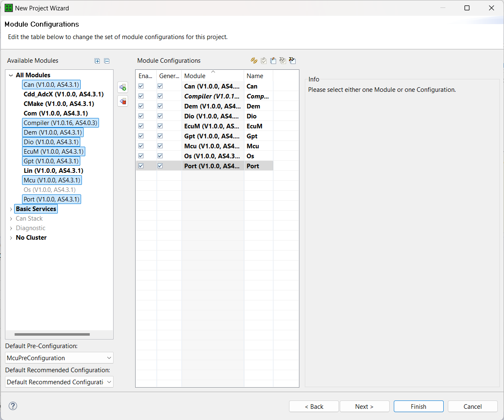Select EcuM (V1.0.0, AS4.3.1) in tree

coord(54,152)
